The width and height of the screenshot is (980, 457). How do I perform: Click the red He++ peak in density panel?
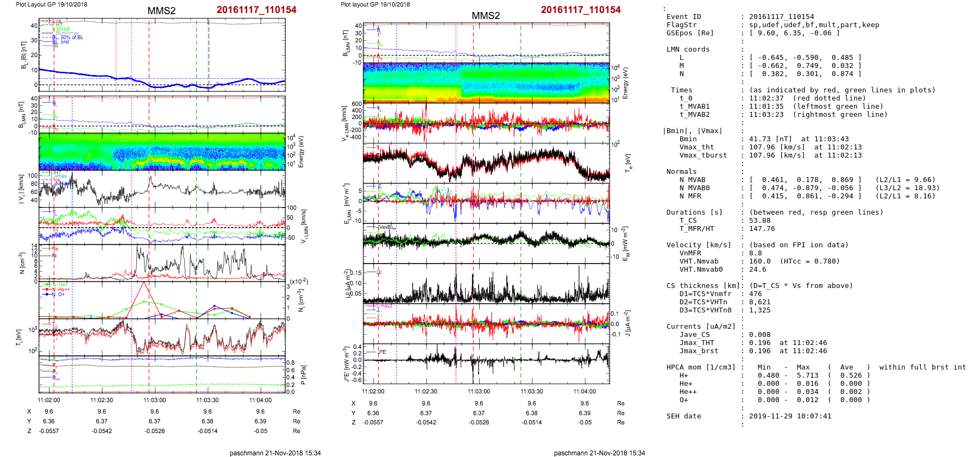click(144, 283)
